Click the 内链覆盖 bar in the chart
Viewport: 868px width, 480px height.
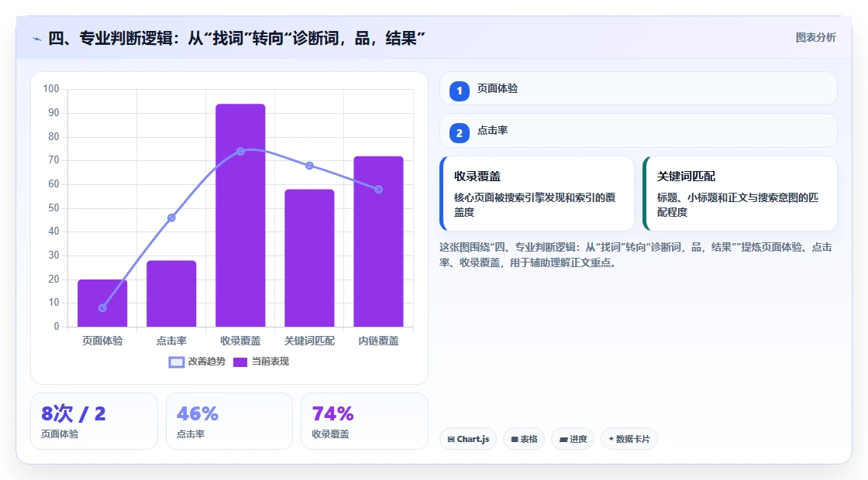pos(379,242)
